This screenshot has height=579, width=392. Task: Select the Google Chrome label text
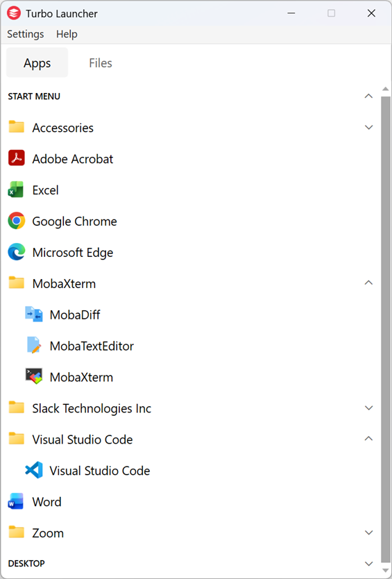74,221
